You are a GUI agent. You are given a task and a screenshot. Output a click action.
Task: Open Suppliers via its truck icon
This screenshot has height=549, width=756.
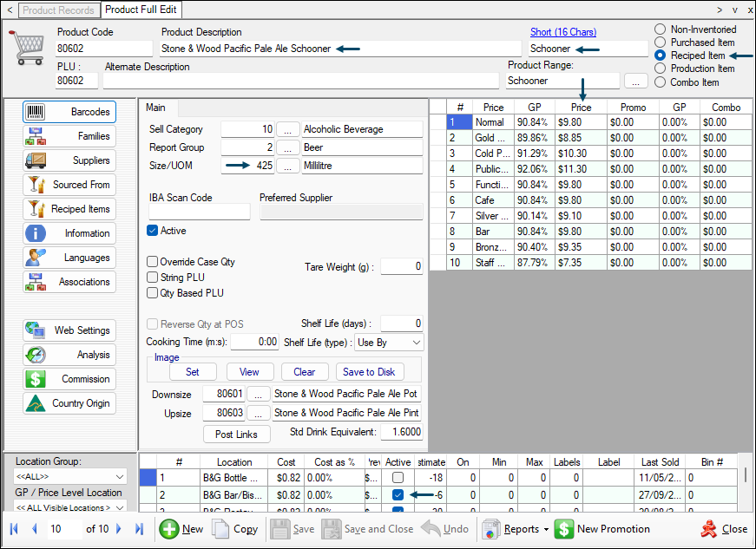[x=36, y=160]
